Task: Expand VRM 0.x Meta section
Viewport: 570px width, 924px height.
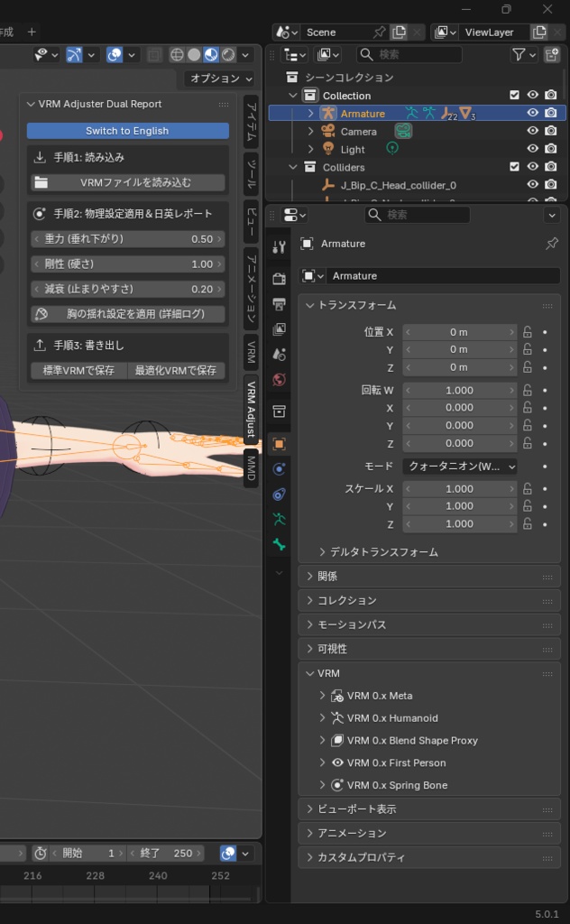Action: point(322,696)
